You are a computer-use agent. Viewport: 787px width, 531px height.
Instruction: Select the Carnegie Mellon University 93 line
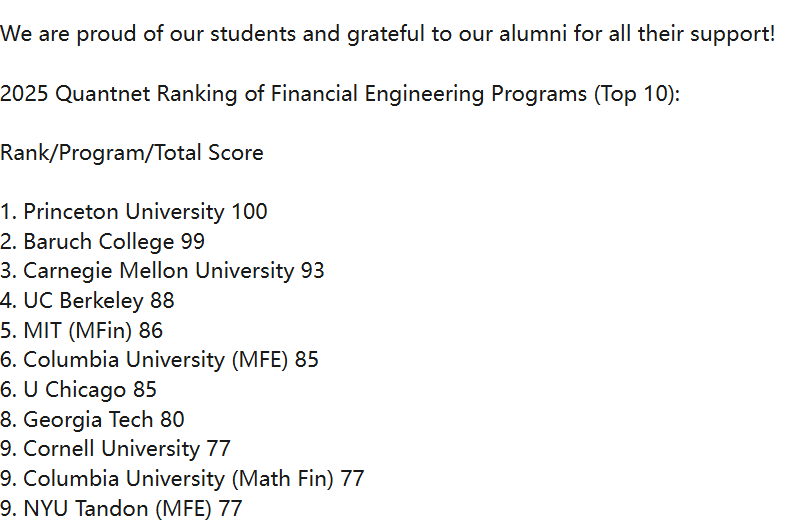(x=163, y=271)
